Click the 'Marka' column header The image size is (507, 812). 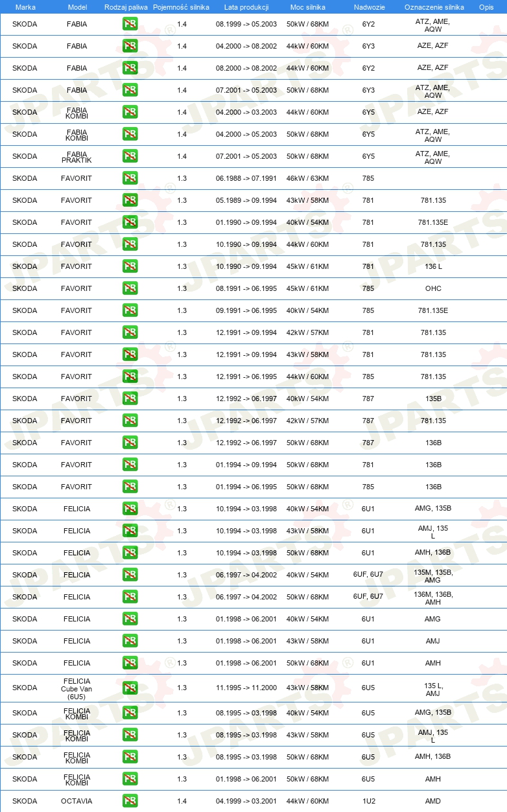(x=25, y=6)
